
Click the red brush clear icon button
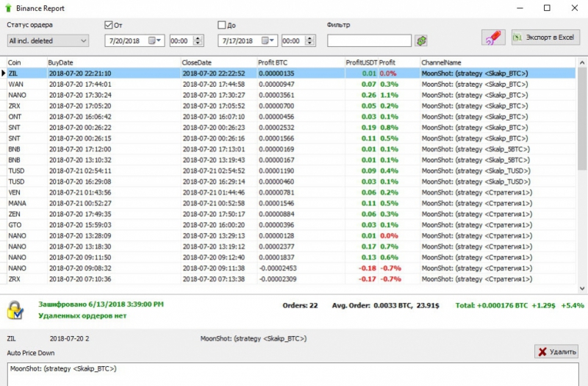pos(493,37)
